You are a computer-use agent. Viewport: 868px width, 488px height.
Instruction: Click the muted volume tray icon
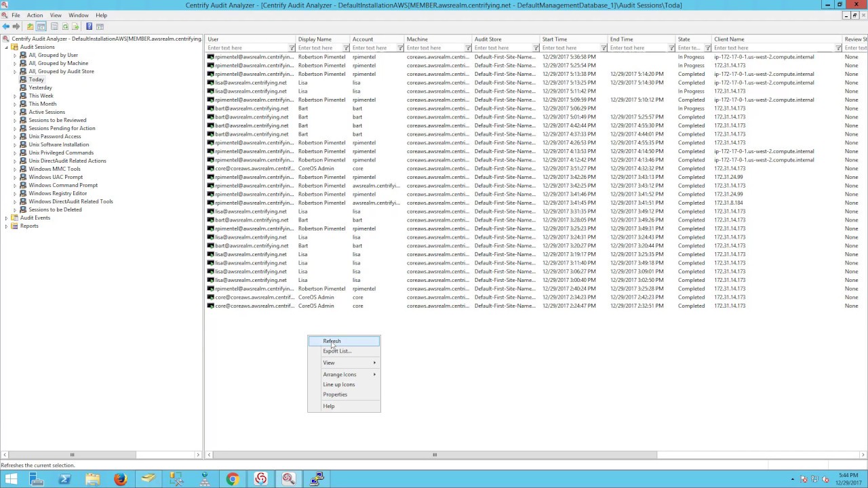tap(826, 480)
